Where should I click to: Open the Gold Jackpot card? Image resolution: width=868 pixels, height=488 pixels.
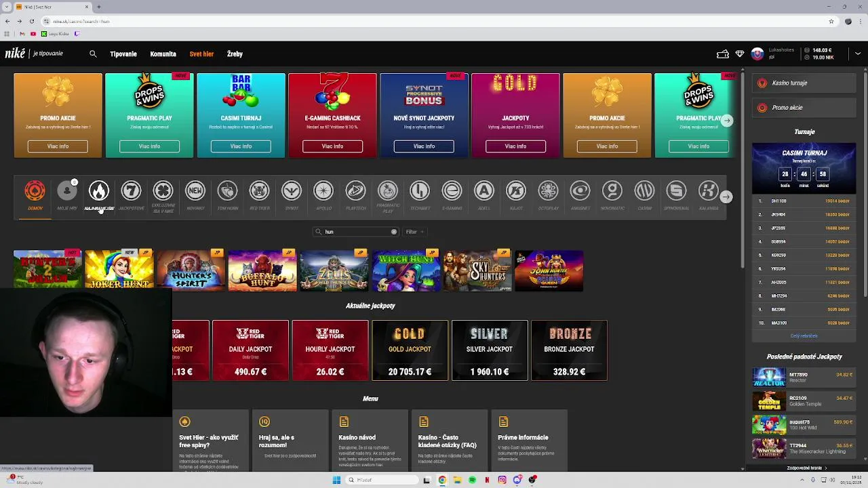click(410, 350)
